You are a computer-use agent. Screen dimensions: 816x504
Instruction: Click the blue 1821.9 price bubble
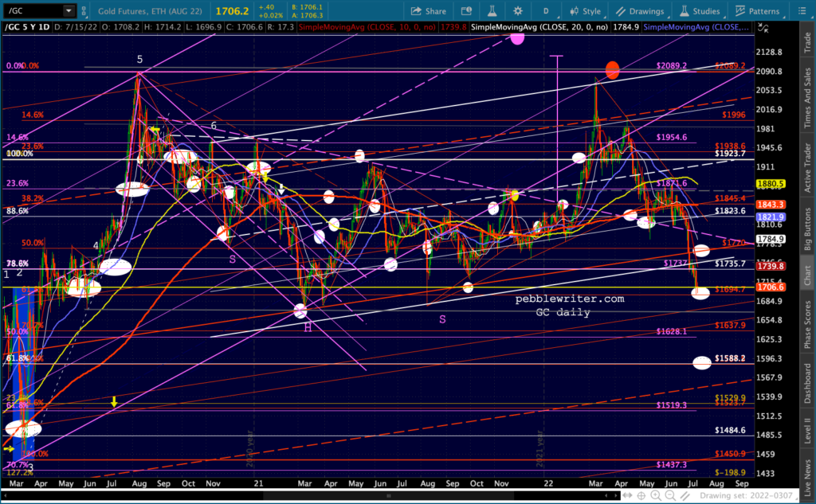[771, 217]
